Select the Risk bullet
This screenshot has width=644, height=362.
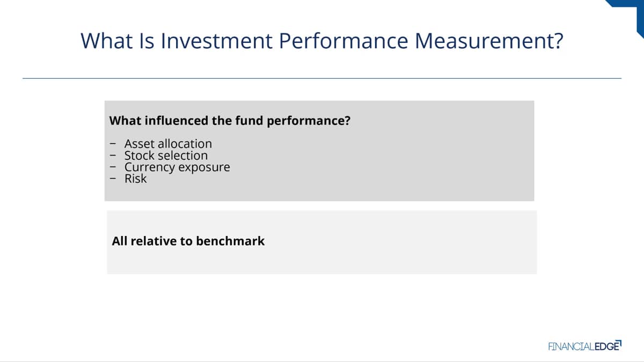(x=135, y=179)
